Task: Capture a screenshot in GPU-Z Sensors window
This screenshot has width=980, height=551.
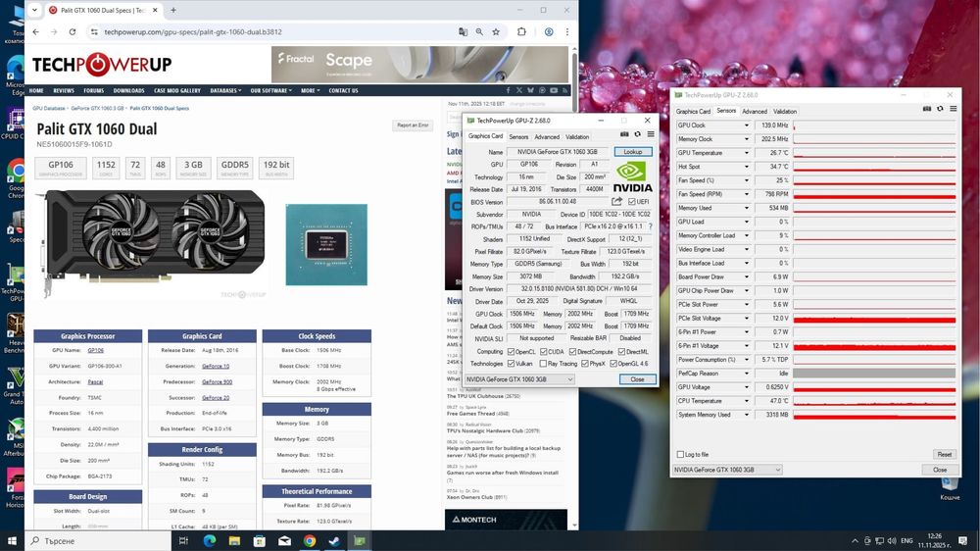Action: coord(927,109)
